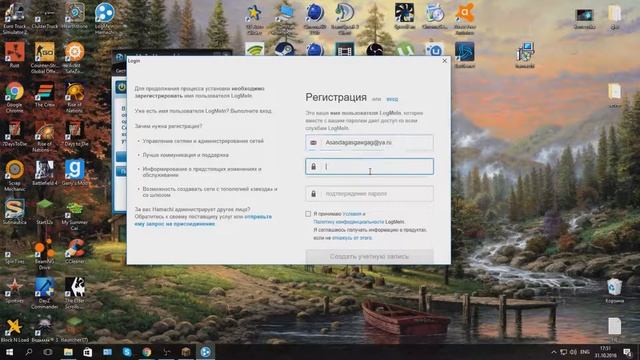Viewport: 640px width, 360px height.
Task: Click the email input field
Action: pos(369,143)
